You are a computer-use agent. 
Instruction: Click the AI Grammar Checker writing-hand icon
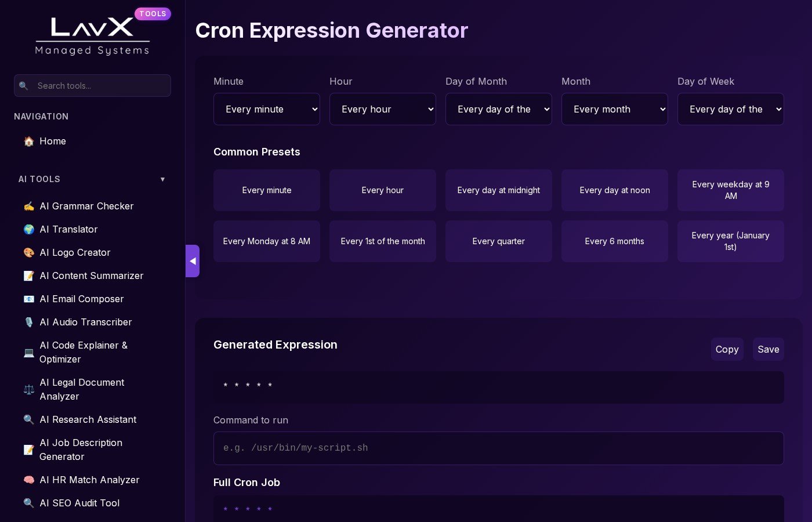[28, 206]
